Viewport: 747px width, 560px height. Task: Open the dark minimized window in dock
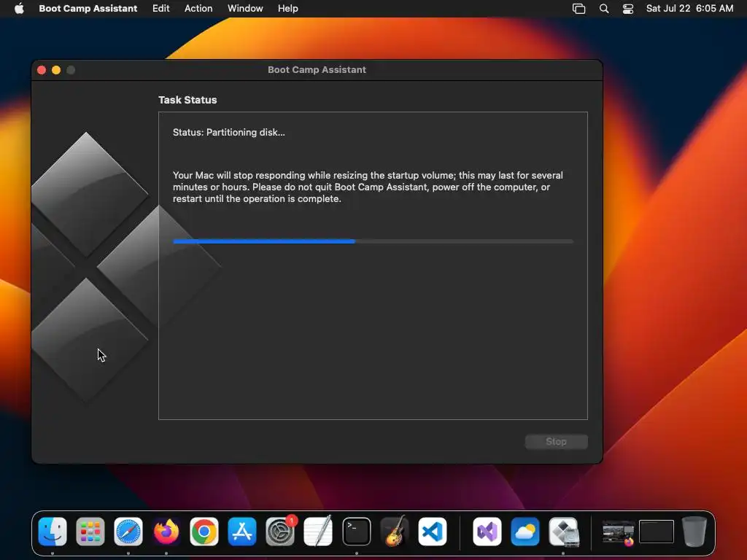pos(657,532)
